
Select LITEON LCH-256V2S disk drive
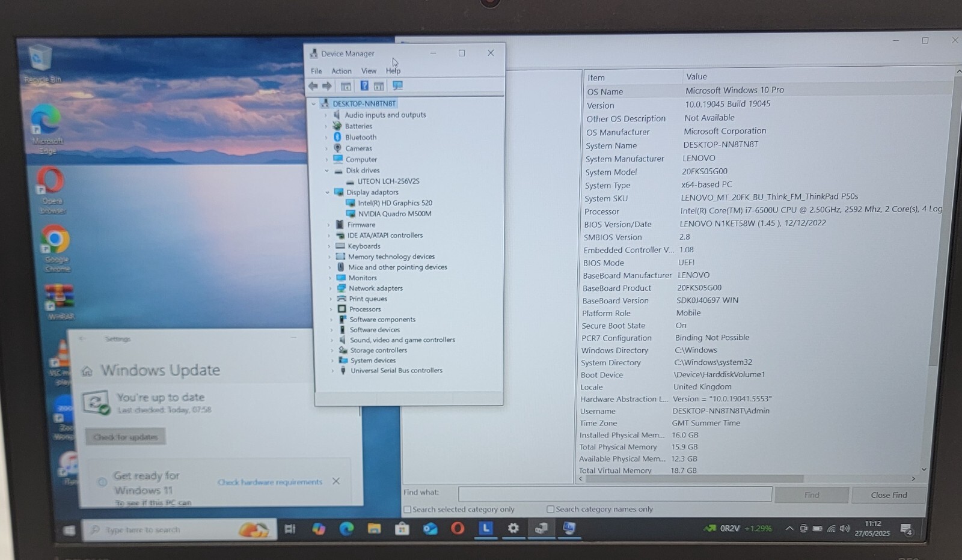[x=388, y=181]
